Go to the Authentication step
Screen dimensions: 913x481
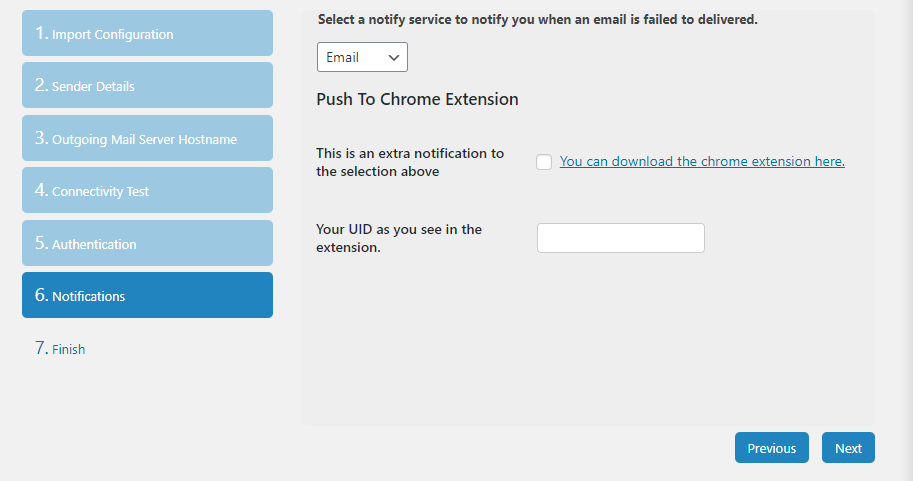point(147,244)
